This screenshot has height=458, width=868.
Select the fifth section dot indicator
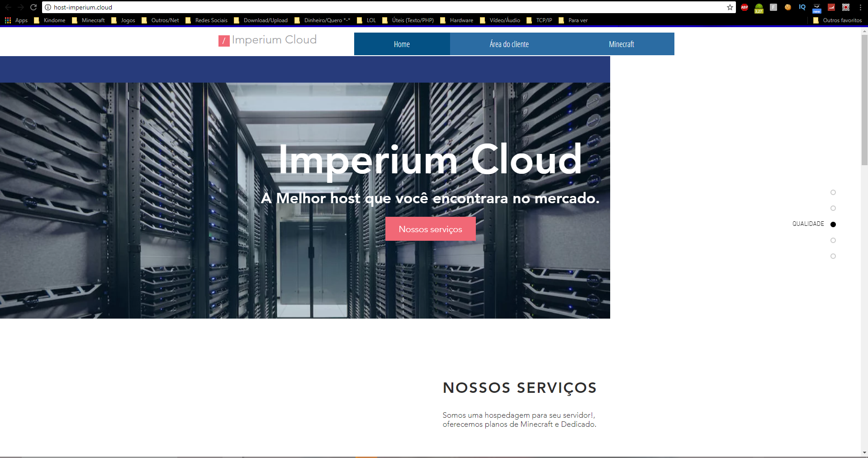[x=833, y=256]
